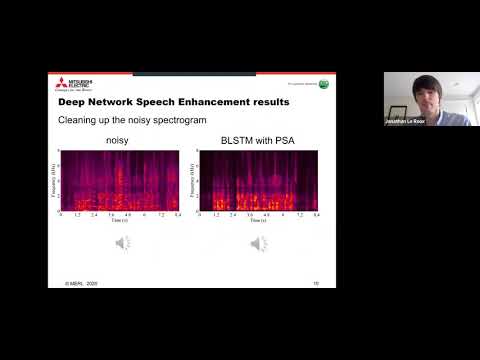
Task: Click the BLSTM with PSA spectrogram
Action: point(258,181)
